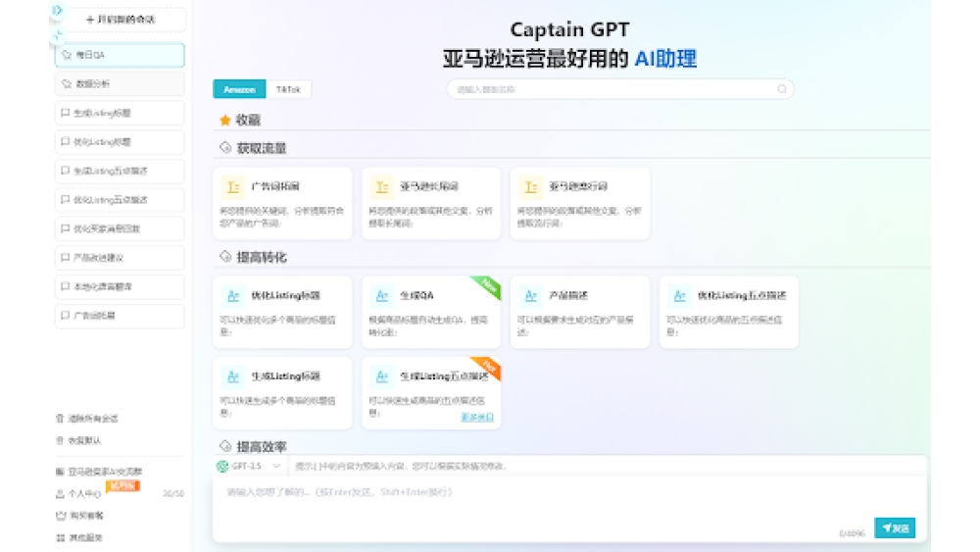Open the 产品描述 template card
The image size is (980, 552).
pyautogui.click(x=580, y=312)
